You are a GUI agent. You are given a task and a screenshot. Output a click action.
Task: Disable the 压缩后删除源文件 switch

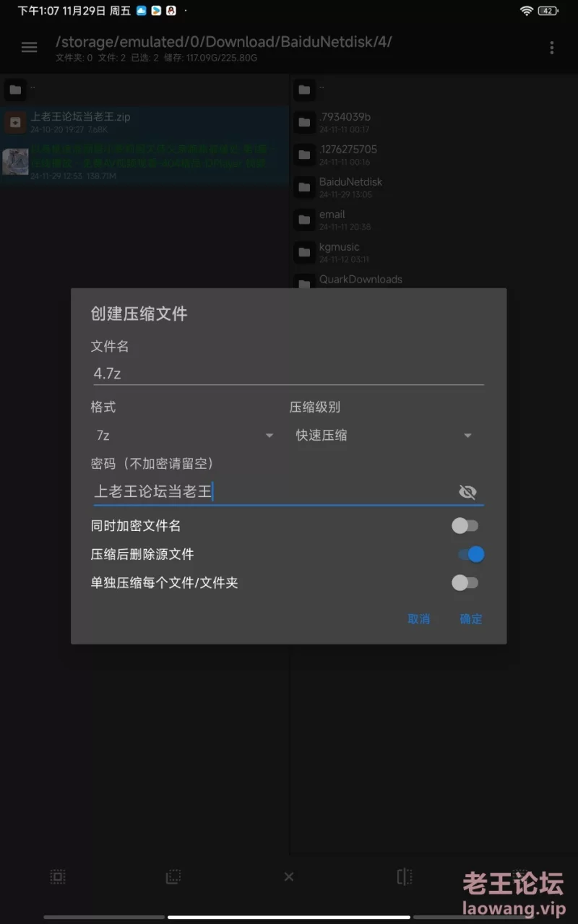click(470, 554)
